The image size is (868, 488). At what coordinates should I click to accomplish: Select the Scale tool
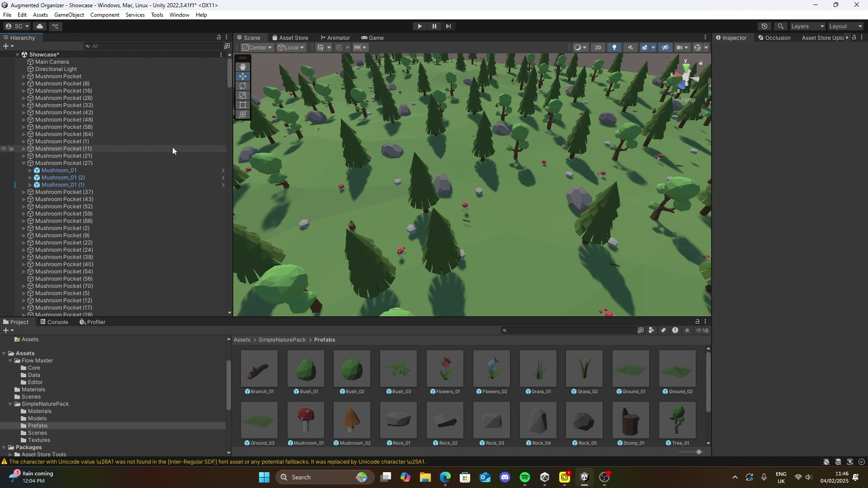243,95
